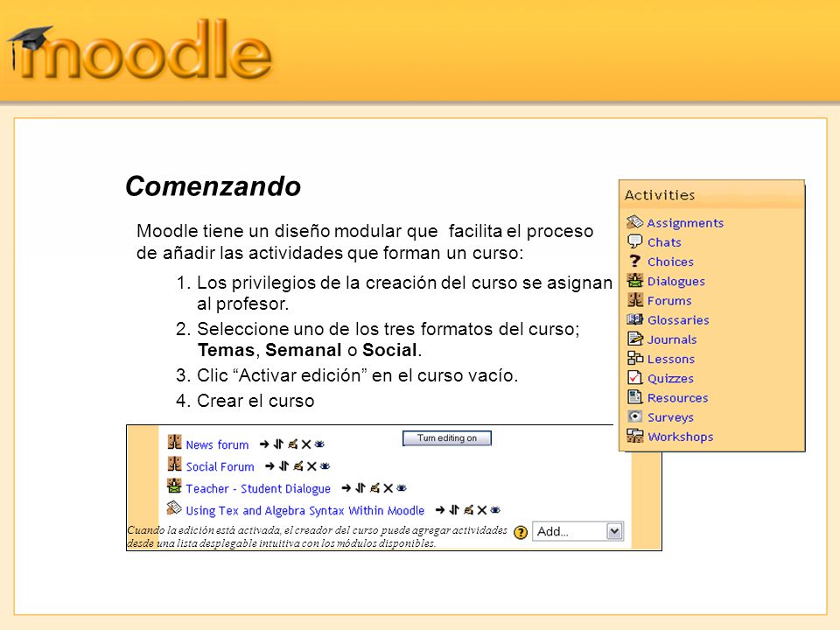Open the News forum link
840x630 pixels.
(x=217, y=444)
